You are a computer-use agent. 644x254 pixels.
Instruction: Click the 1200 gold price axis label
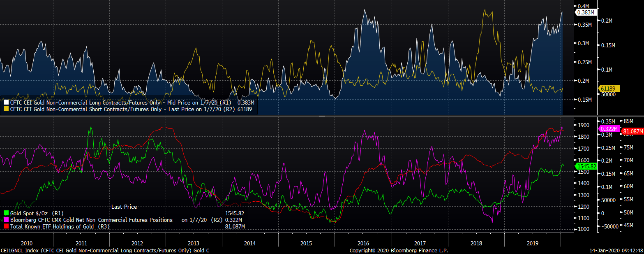(x=584, y=207)
